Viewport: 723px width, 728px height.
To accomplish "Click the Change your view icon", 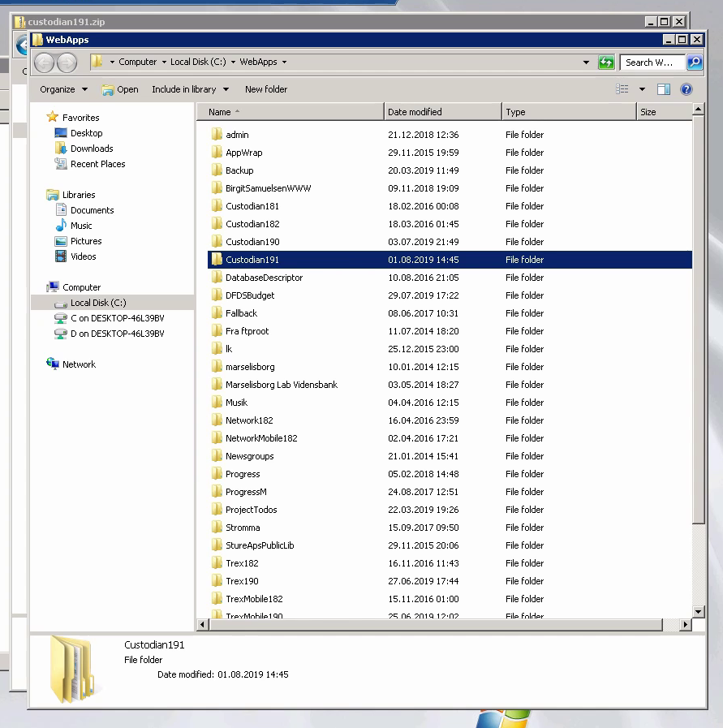I will click(x=622, y=89).
